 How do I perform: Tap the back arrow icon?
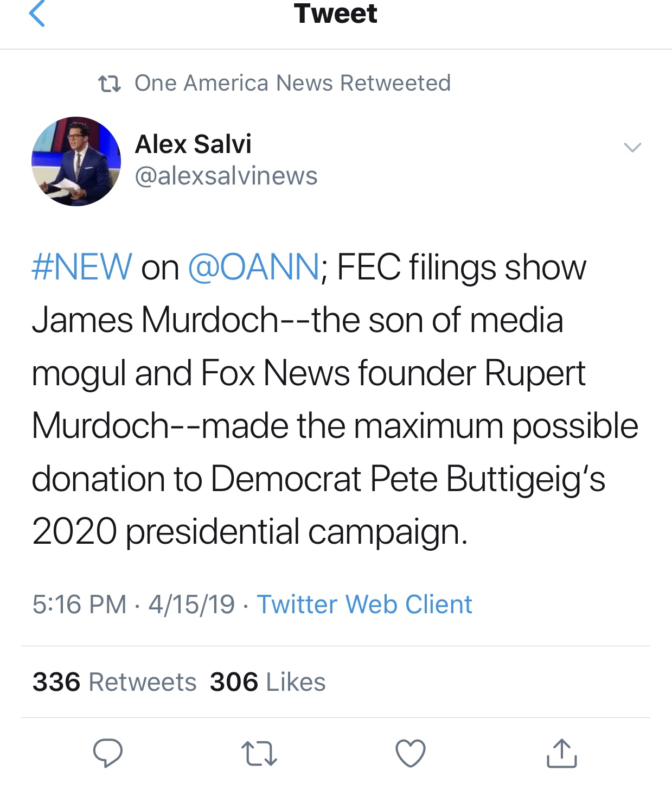pyautogui.click(x=36, y=14)
